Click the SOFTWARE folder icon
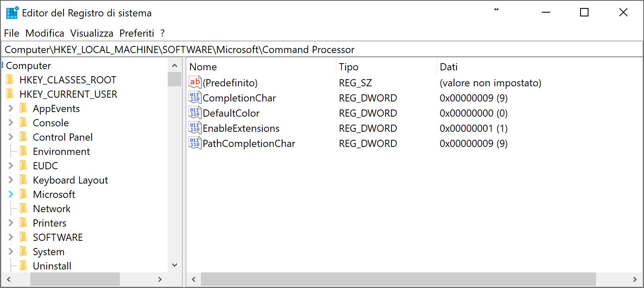 click(x=24, y=237)
